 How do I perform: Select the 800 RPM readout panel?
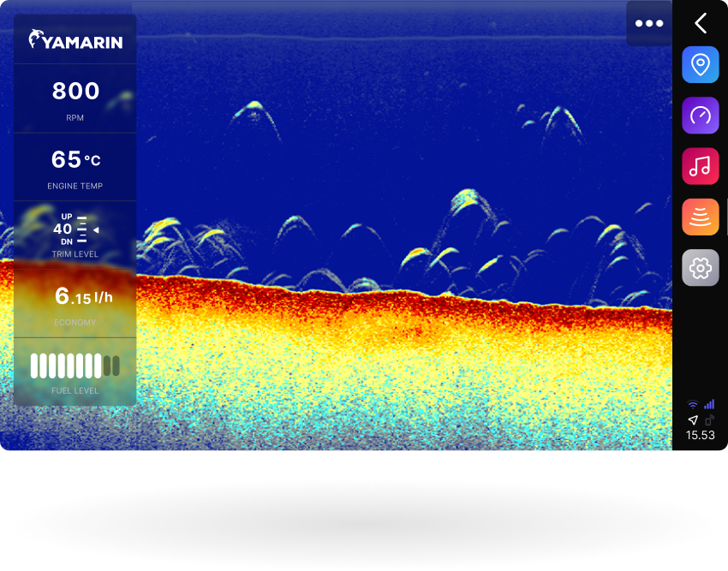tap(75, 98)
